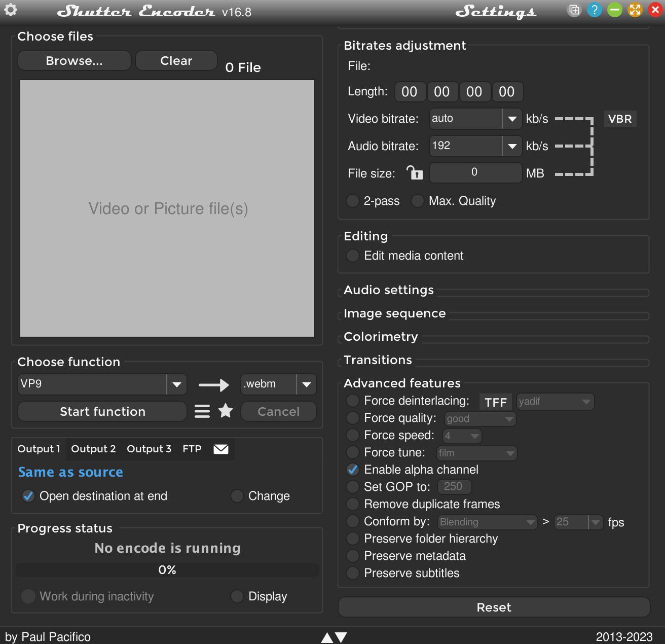Image resolution: width=665 pixels, height=644 pixels.
Task: Expand the Transitions section
Action: tap(378, 360)
